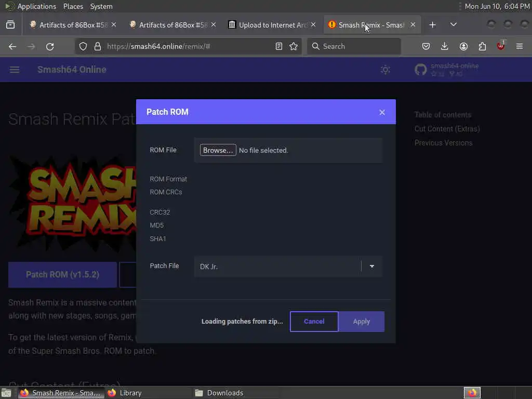Close the Patch ROM dialog
532x399 pixels.
tap(382, 112)
